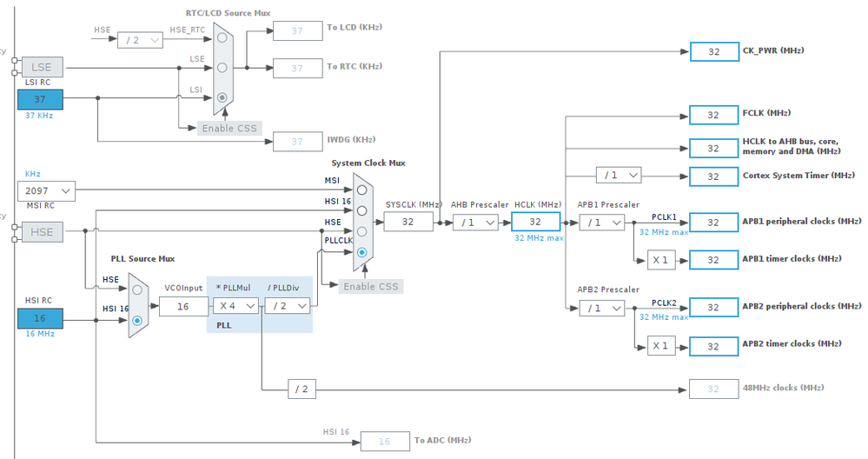Click the '37 KHz' label under LSI RC

39,116
